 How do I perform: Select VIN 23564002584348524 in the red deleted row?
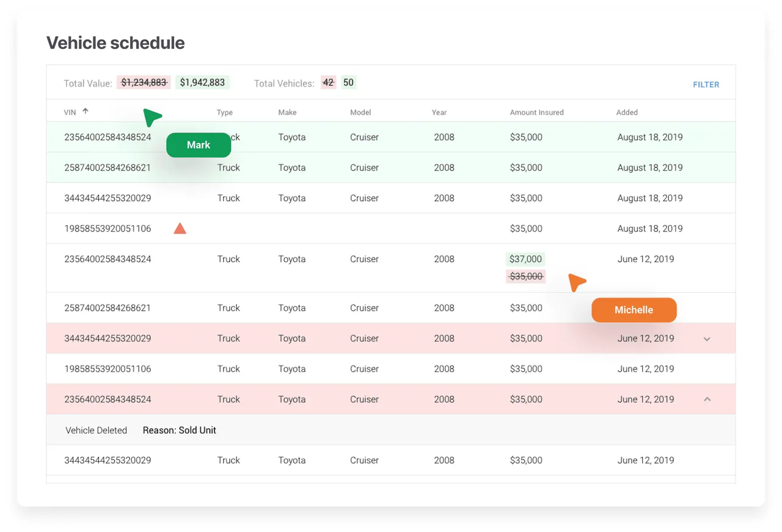coord(108,399)
